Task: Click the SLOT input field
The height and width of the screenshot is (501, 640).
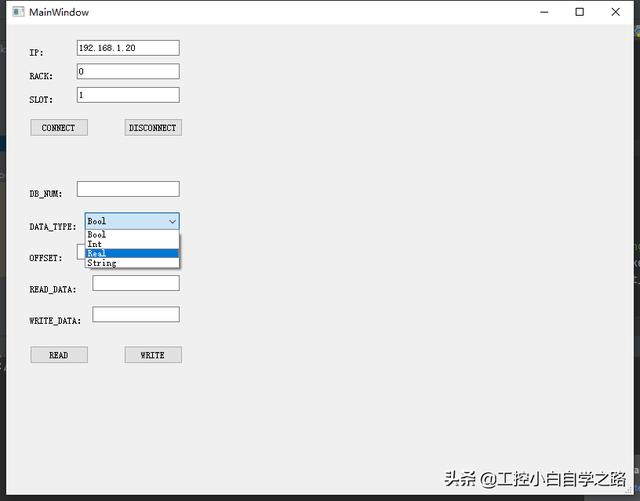Action: (x=128, y=95)
